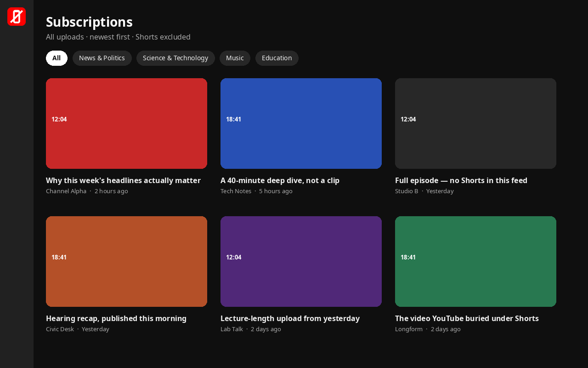
Task: Visit the Studio B channel name
Action: coord(407,191)
